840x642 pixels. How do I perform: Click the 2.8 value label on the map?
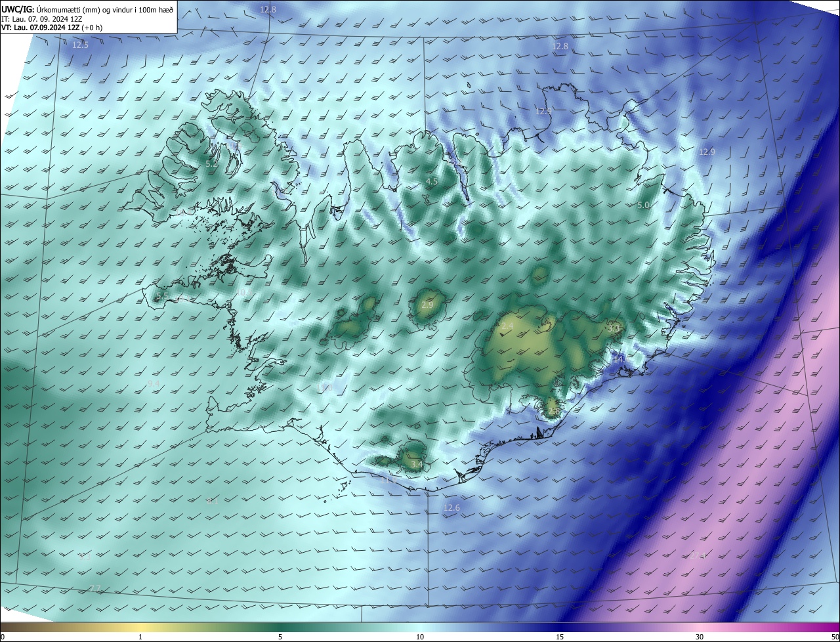point(553,412)
